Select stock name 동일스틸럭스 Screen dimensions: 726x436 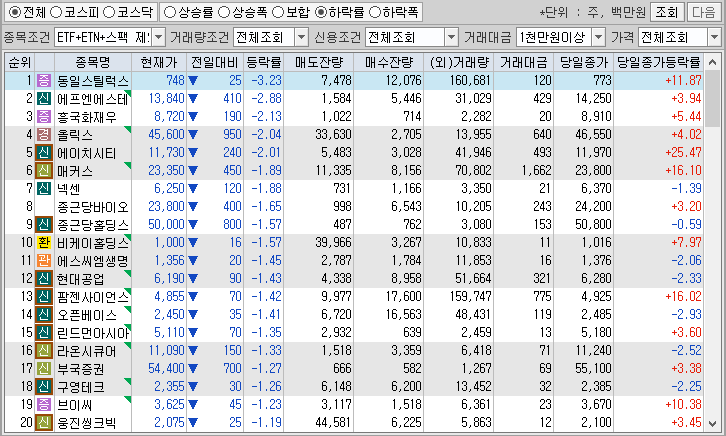click(93, 81)
